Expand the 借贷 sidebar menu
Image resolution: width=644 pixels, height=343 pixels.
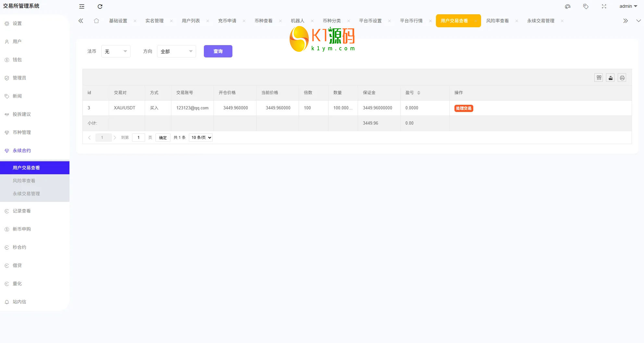coord(35,265)
